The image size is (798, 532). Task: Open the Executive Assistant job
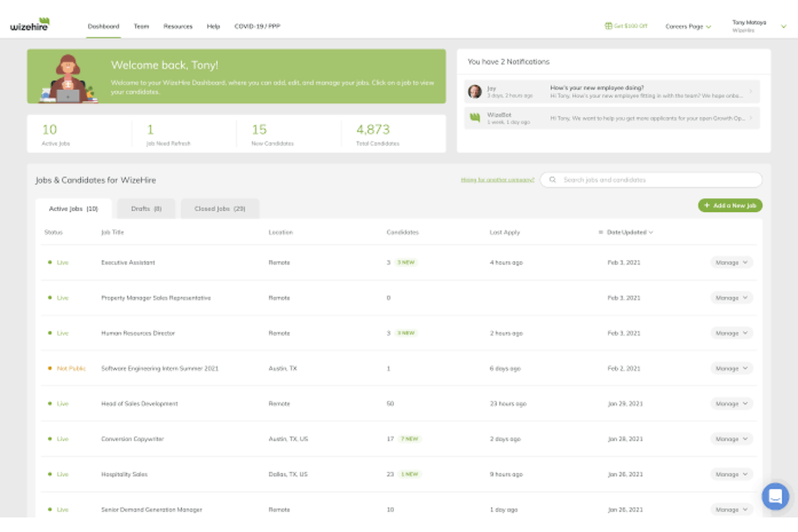128,262
